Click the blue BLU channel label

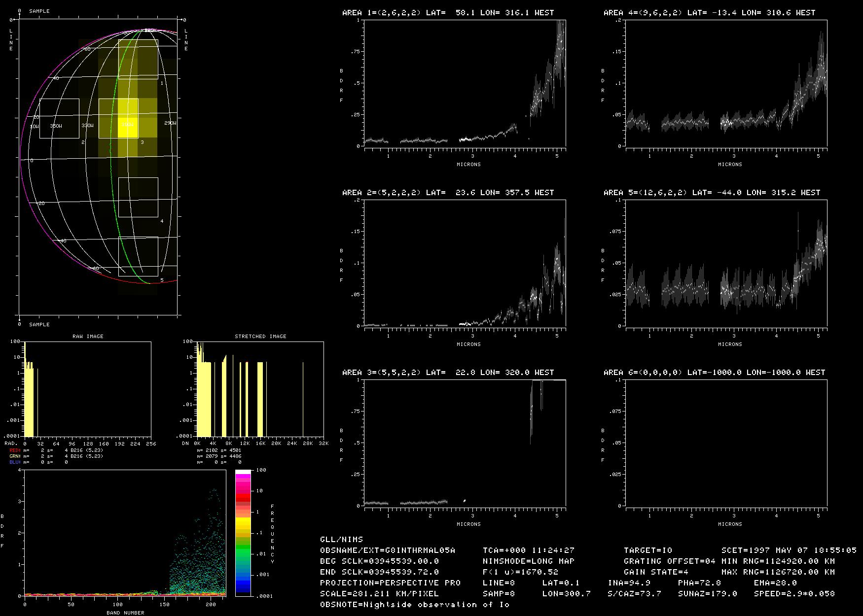pyautogui.click(x=15, y=462)
